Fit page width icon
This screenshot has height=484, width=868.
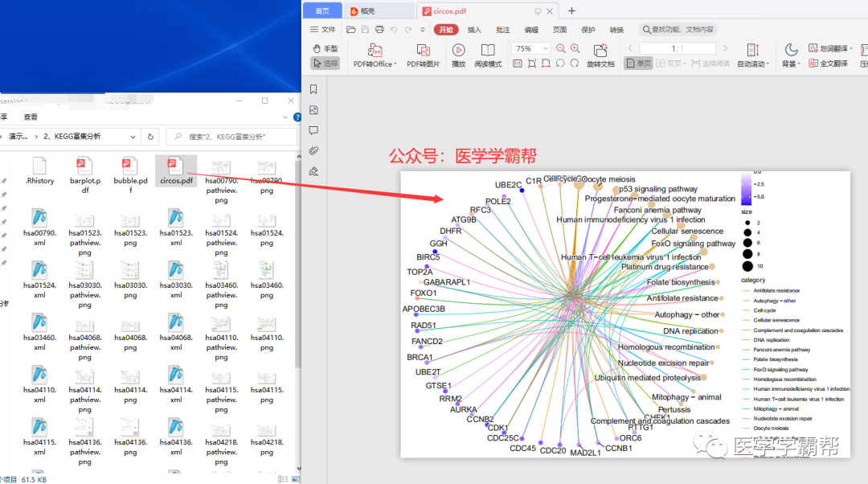pyautogui.click(x=547, y=64)
